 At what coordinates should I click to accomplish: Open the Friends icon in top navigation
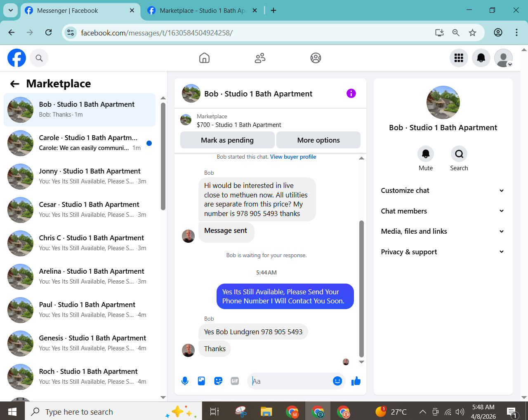(x=260, y=58)
